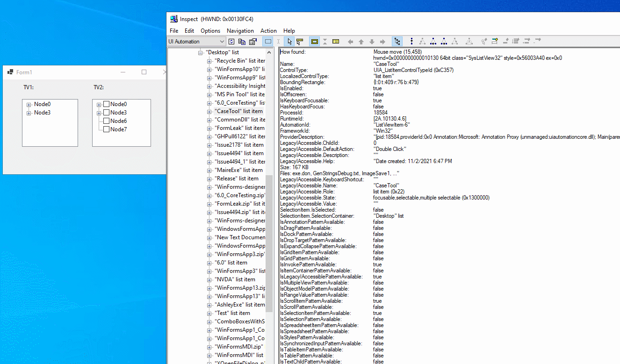Image resolution: width=620 pixels, height=364 pixels.
Task: Expand the "Recycle Bin" list item
Action: (209, 61)
